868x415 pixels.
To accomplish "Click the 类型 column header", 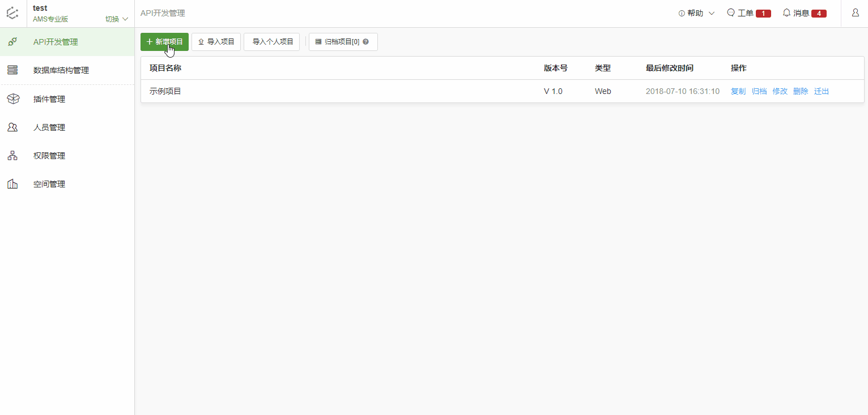I will pos(603,68).
